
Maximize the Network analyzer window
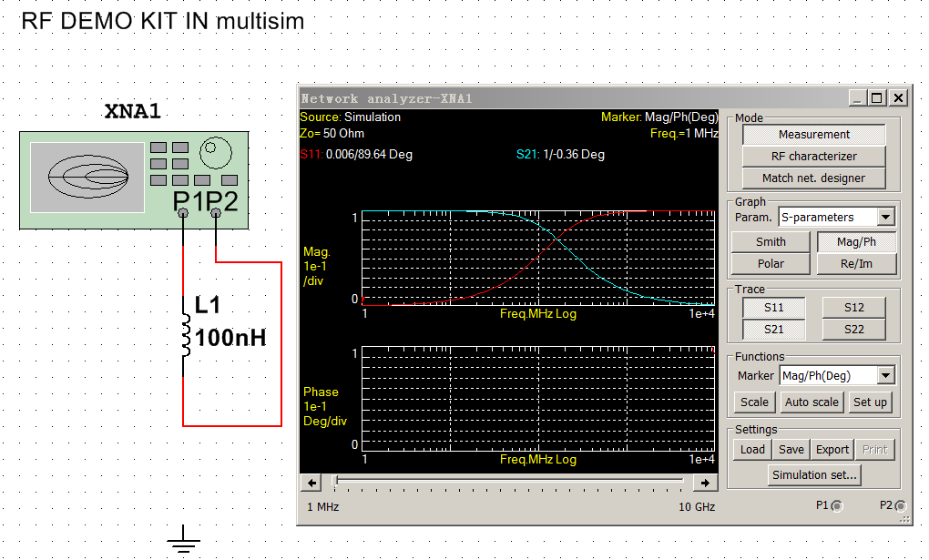coord(877,97)
